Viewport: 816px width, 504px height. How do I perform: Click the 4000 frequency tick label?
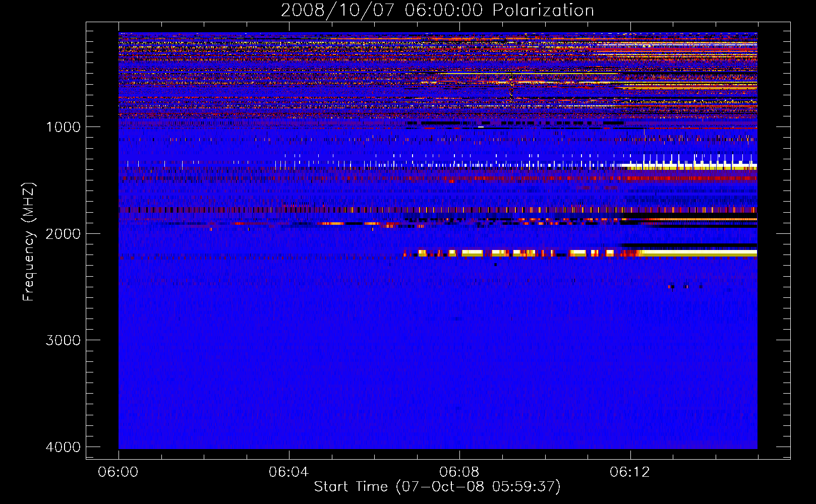[x=64, y=447]
